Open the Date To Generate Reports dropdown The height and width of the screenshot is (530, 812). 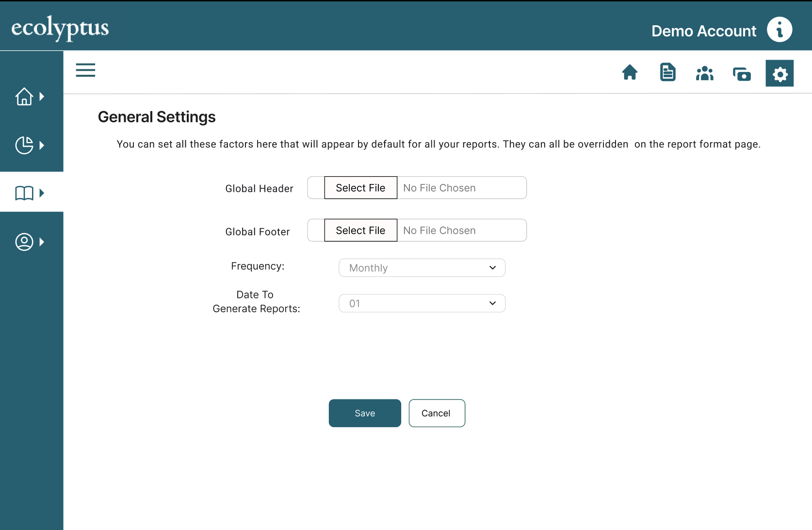(422, 303)
